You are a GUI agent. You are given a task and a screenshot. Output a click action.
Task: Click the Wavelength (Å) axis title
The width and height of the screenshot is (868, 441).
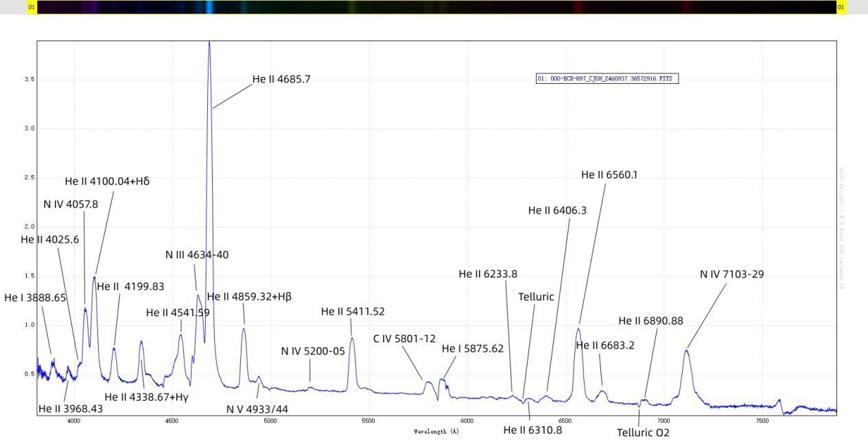(x=436, y=431)
